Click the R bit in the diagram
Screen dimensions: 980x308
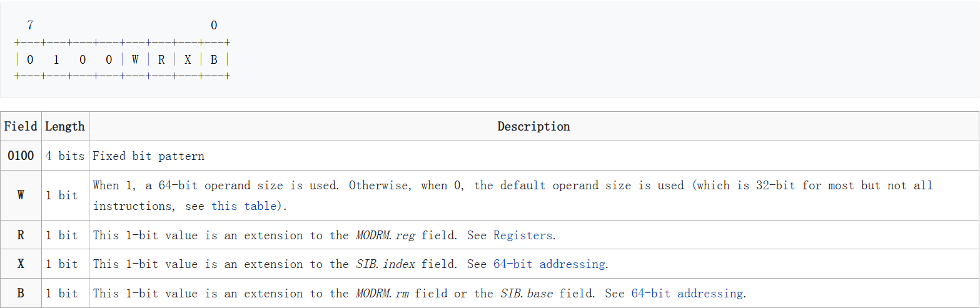[161, 59]
